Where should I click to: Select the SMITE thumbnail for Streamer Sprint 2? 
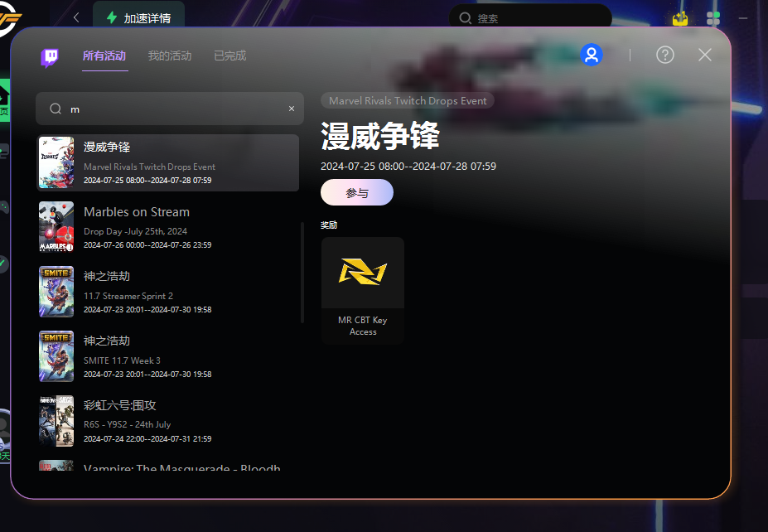pos(56,292)
